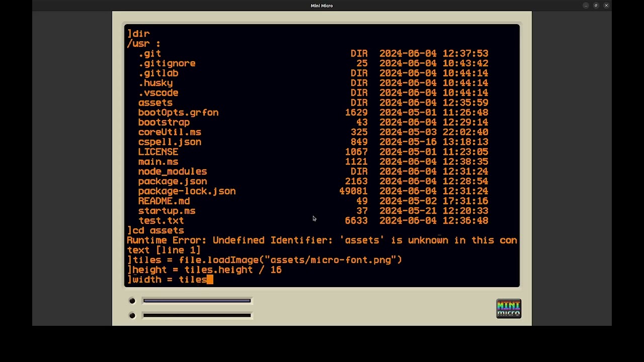Click the ']height = tiles.height / 16' line

coord(204,269)
